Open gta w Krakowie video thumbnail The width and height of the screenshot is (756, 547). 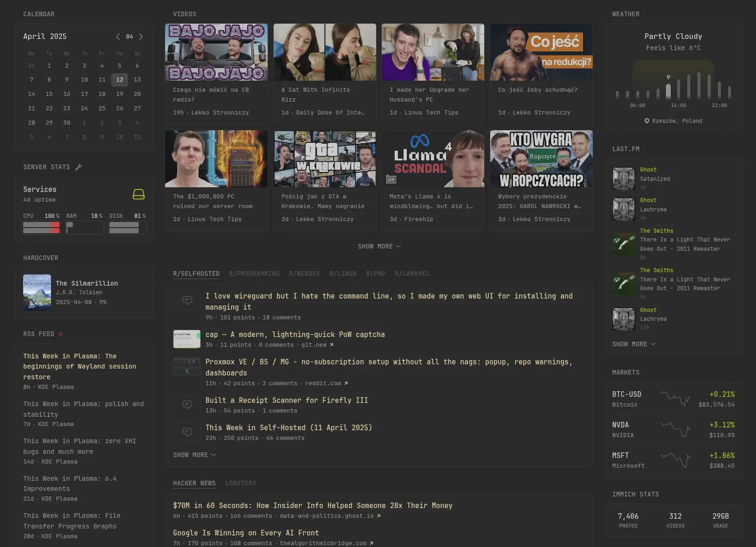click(x=325, y=159)
